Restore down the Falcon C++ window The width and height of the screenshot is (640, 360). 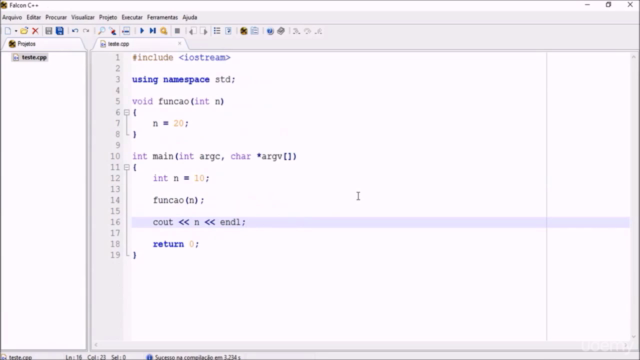click(x=608, y=5)
